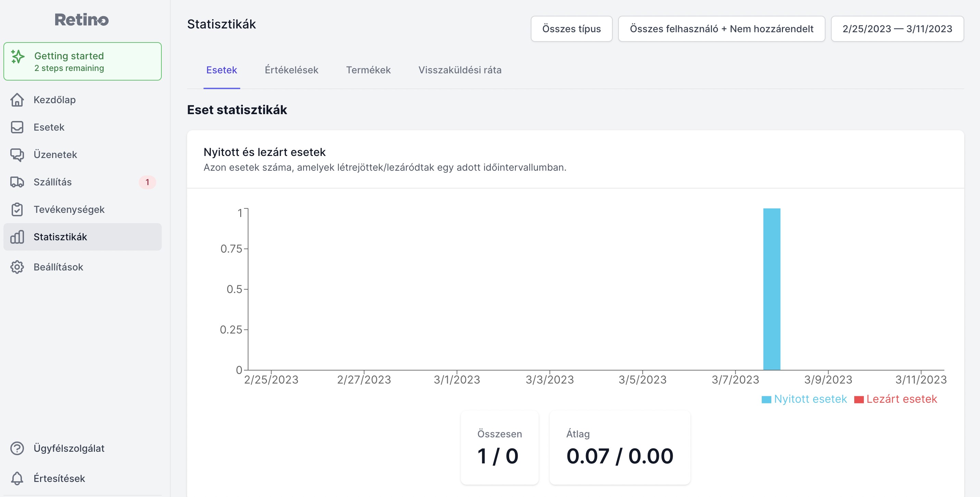The image size is (980, 497).
Task: Go to Üzenetek in the sidebar
Action: (x=83, y=155)
